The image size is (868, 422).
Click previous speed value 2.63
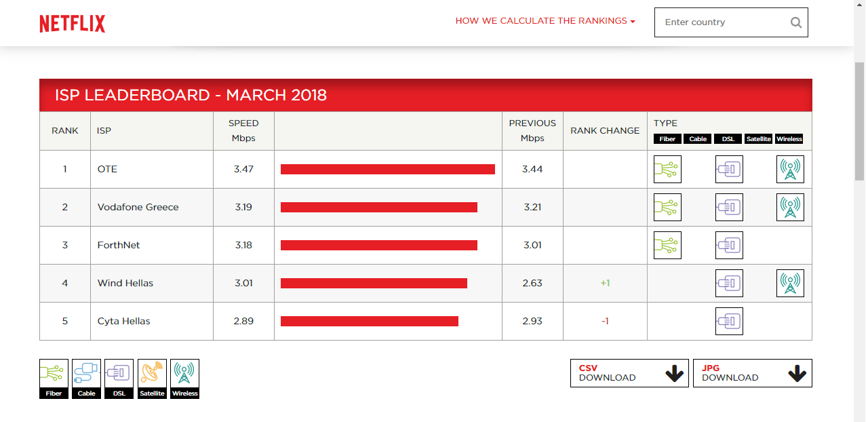[x=532, y=283]
